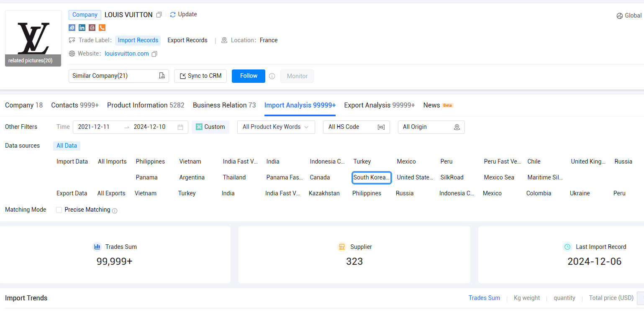644x315 pixels.
Task: Click the info icon beside Follow
Action: [x=272, y=76]
